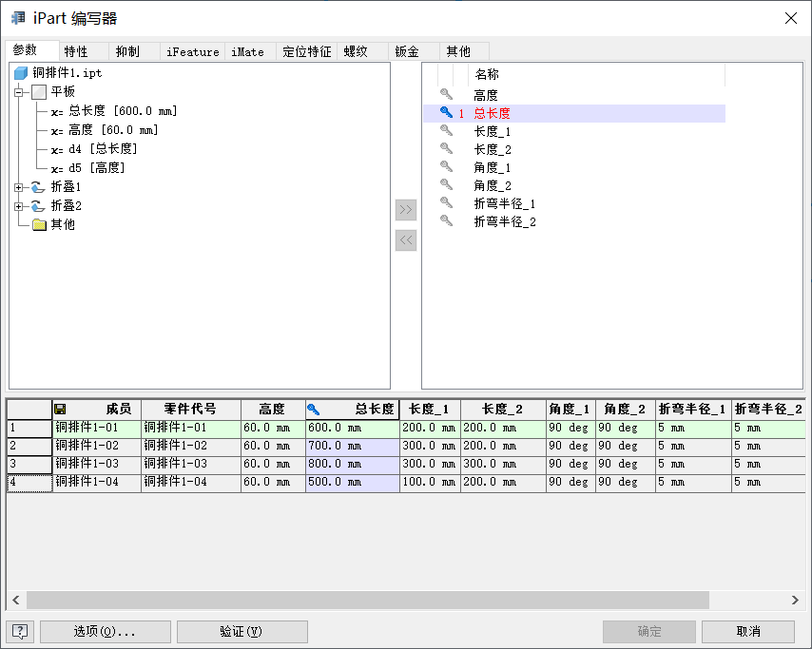Click the 折叠1 fold feature icon
Viewport: 812px width, 649px height.
38,187
